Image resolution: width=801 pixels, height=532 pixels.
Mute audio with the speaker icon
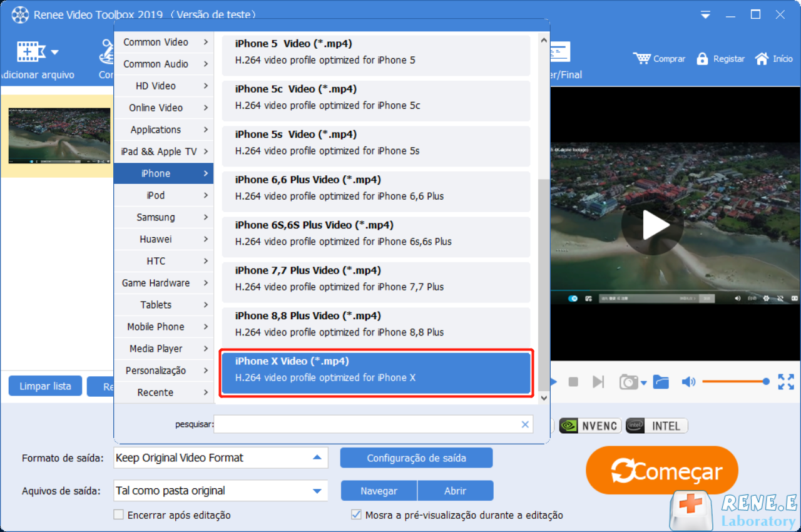pos(688,382)
